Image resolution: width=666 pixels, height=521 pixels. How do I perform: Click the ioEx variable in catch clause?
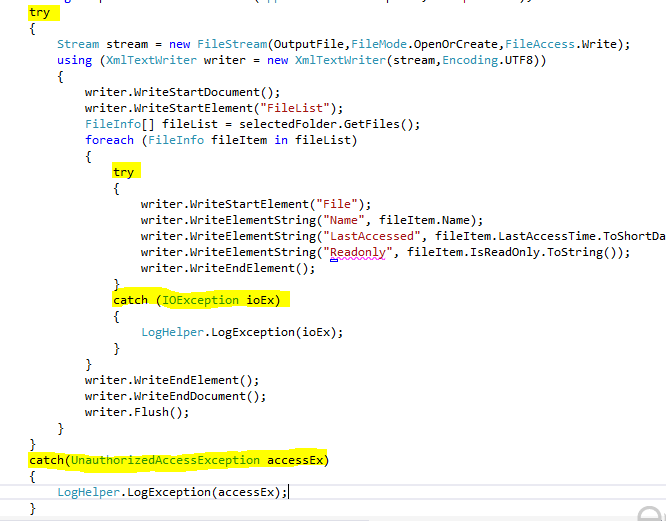coord(260,300)
